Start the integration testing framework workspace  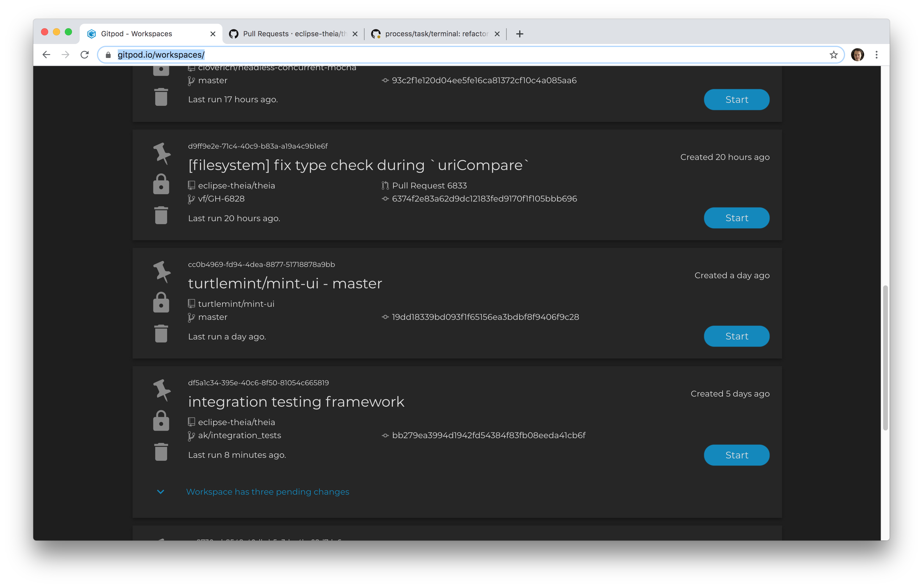[736, 455]
